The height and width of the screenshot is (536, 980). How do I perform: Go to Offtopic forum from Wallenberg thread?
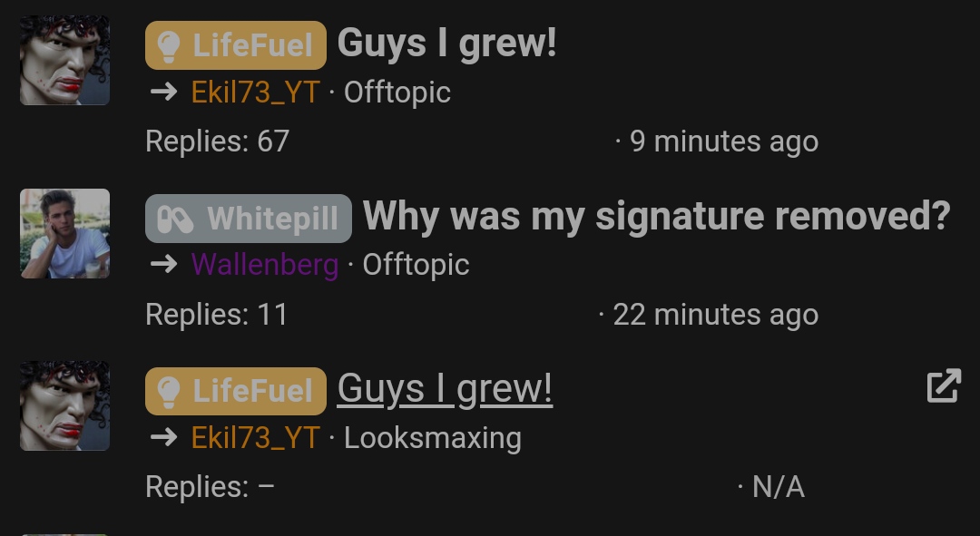(416, 265)
